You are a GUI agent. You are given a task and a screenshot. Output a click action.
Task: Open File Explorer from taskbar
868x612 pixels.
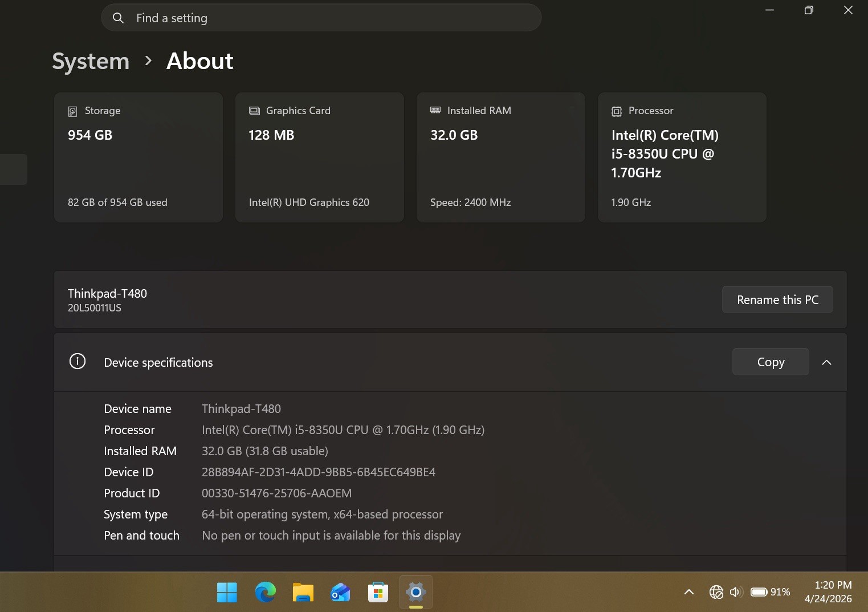[303, 592]
